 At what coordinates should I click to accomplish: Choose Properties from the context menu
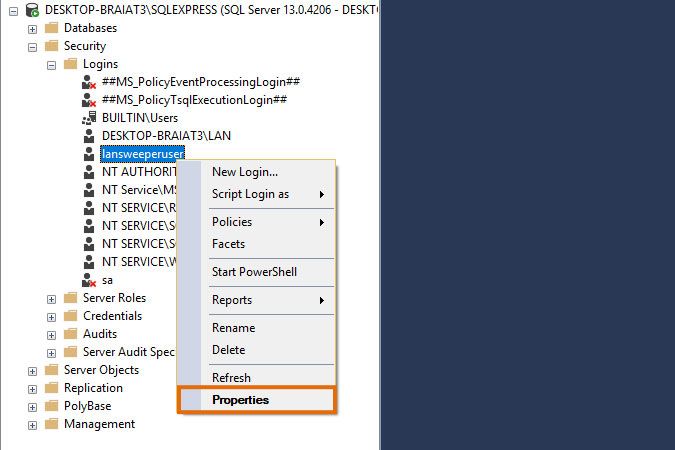pyautogui.click(x=240, y=400)
